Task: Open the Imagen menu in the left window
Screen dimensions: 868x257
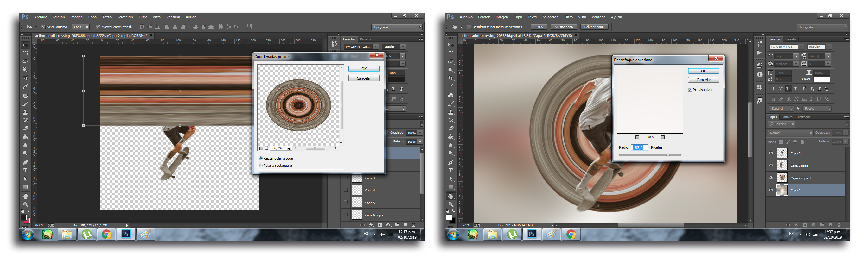Action: coord(76,17)
